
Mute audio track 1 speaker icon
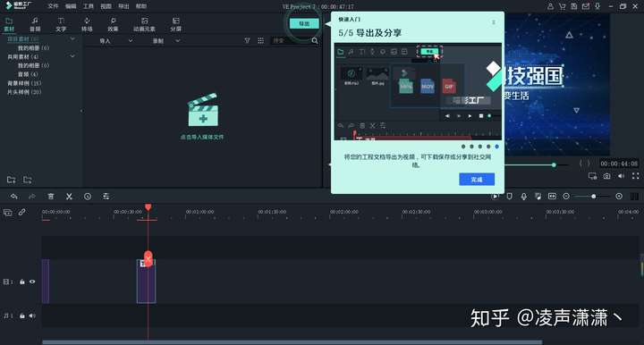pos(32,316)
